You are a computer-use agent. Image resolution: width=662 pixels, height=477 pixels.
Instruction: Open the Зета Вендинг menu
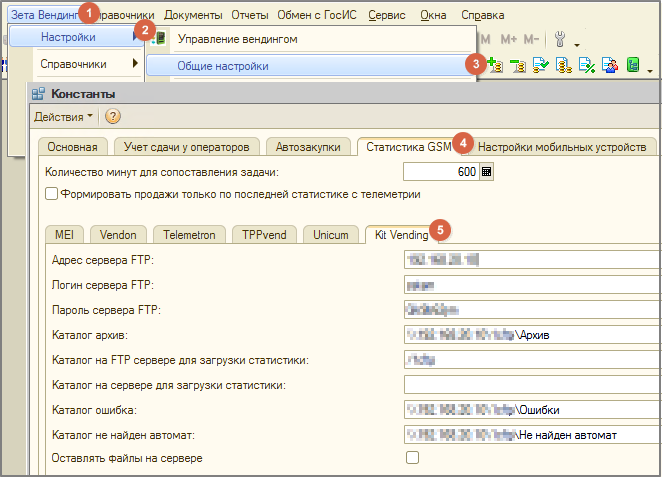(x=44, y=15)
